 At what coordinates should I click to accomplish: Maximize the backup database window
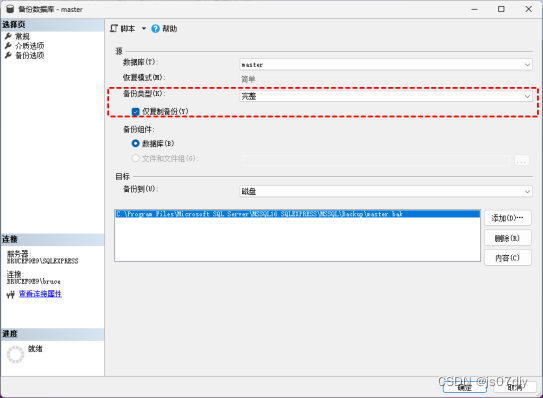501,9
